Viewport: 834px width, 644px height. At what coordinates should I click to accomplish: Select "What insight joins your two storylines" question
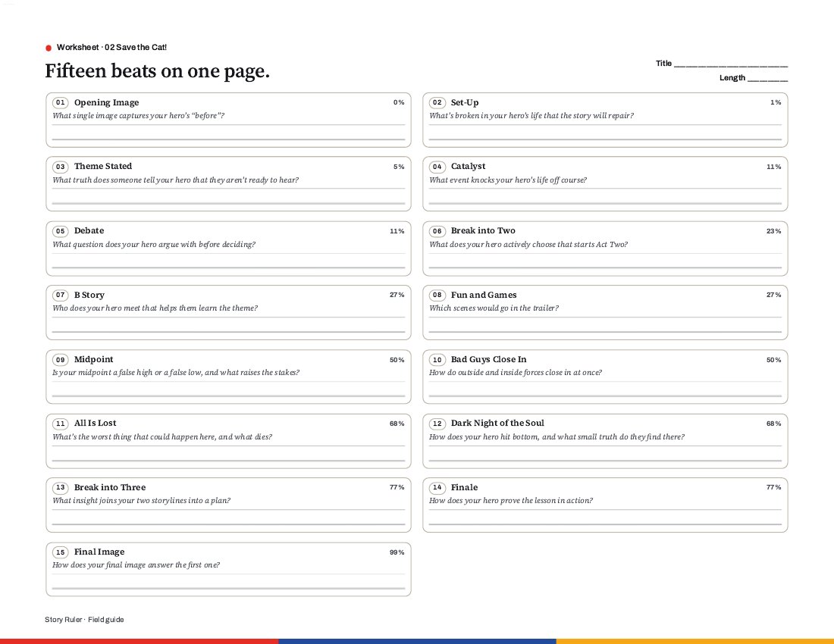(x=142, y=501)
